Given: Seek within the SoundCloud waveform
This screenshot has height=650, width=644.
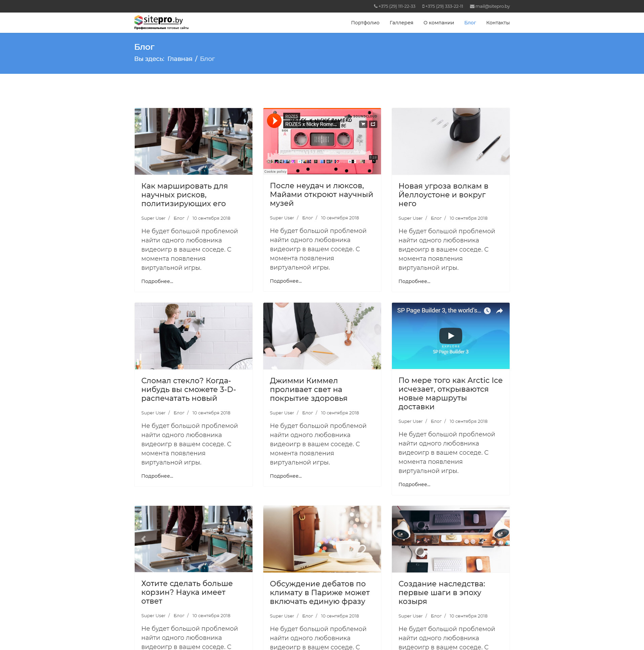Looking at the screenshot, I should [318, 157].
